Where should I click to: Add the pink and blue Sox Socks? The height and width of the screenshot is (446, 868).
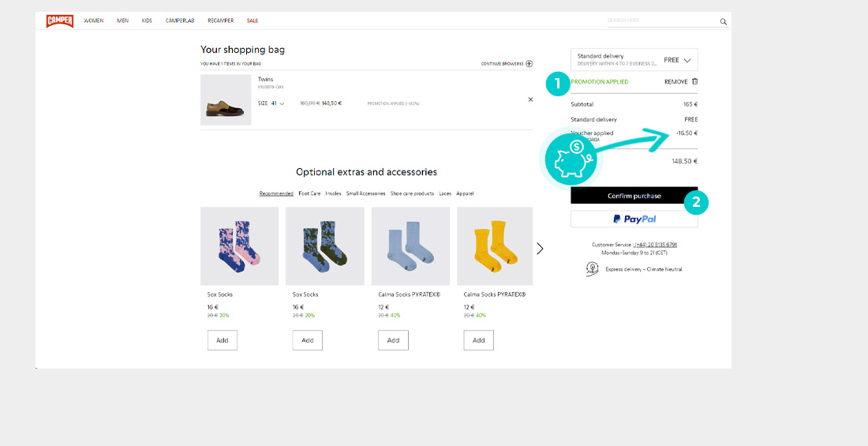tap(223, 340)
